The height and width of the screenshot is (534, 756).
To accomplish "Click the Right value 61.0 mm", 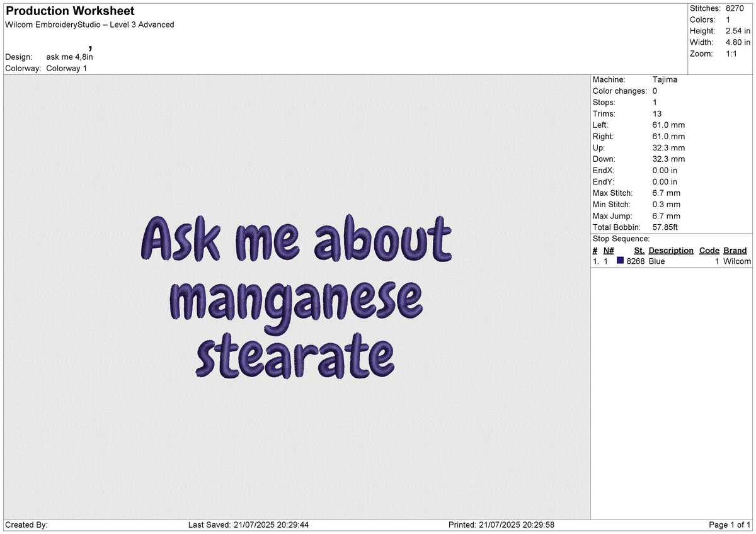I will click(x=668, y=136).
